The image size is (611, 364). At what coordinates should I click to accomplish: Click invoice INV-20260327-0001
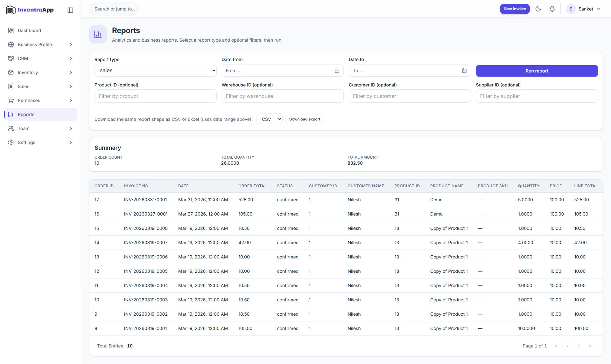pyautogui.click(x=146, y=214)
